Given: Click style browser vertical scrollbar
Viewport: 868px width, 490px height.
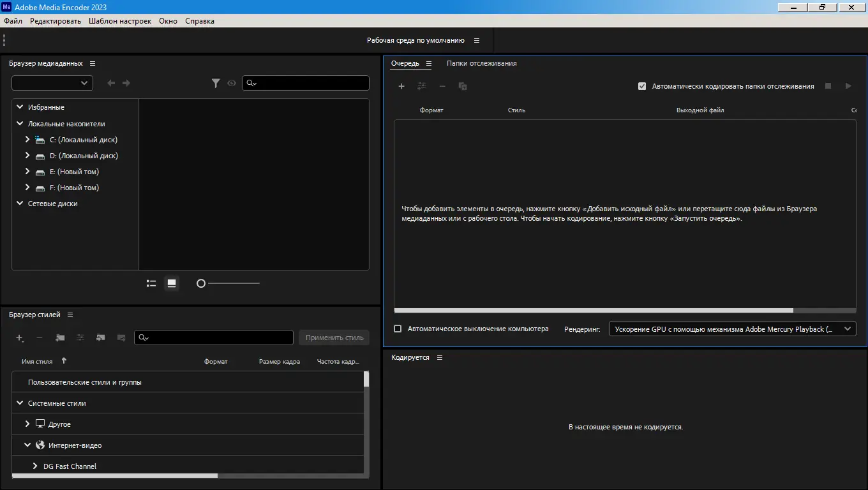Looking at the screenshot, I should (366, 379).
